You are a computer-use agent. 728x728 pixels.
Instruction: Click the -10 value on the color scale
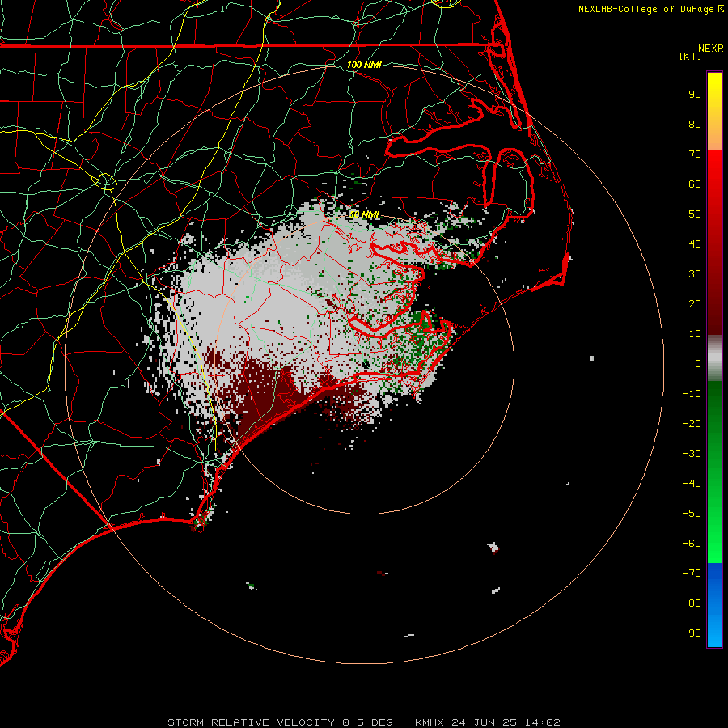(692, 394)
